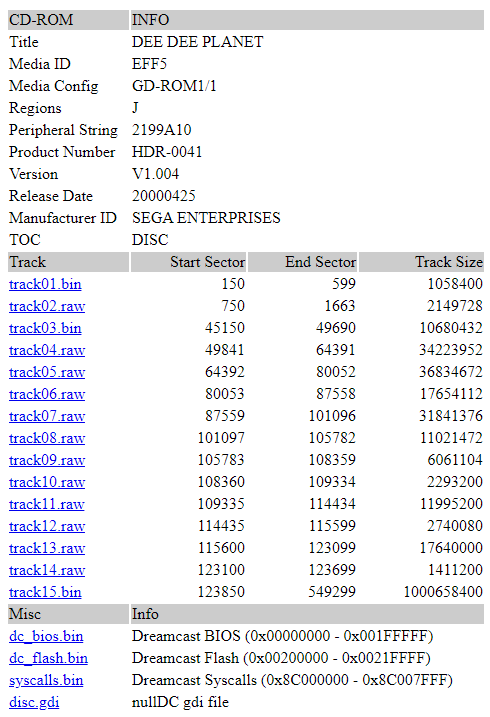The width and height of the screenshot is (490, 717).
Task: Download track09.raw file
Action: pyautogui.click(x=47, y=460)
